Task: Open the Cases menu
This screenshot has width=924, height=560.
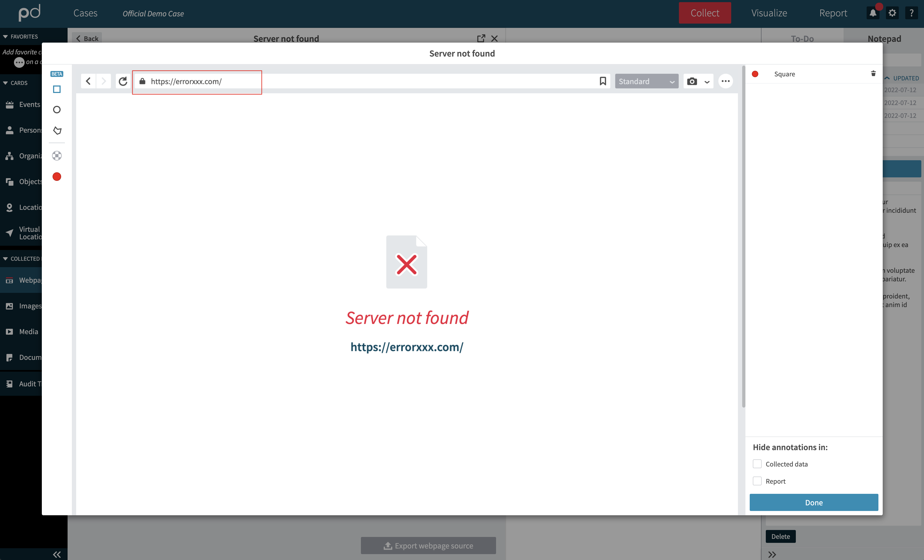Action: click(x=85, y=13)
